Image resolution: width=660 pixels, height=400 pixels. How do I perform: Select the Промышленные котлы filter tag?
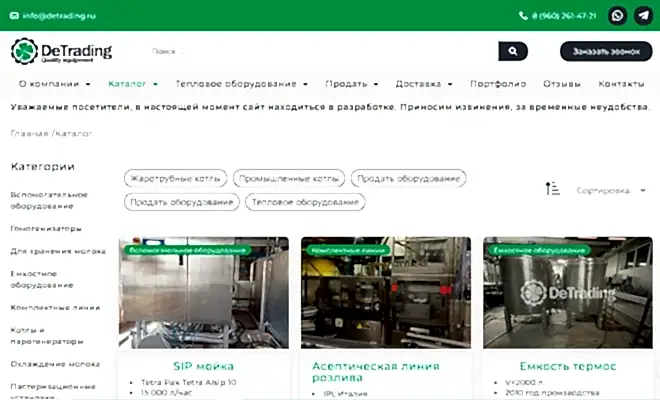click(x=289, y=179)
